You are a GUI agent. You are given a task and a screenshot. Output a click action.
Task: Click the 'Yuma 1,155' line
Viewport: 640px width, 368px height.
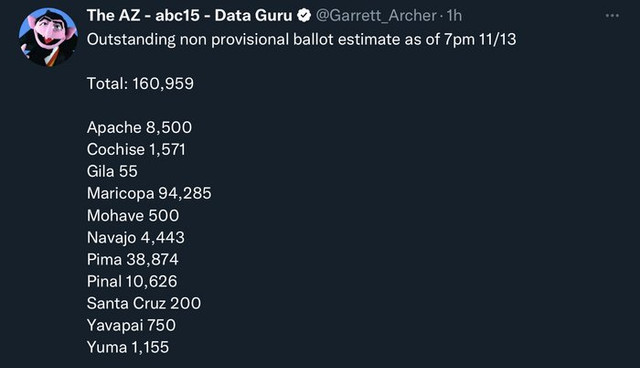coord(128,347)
